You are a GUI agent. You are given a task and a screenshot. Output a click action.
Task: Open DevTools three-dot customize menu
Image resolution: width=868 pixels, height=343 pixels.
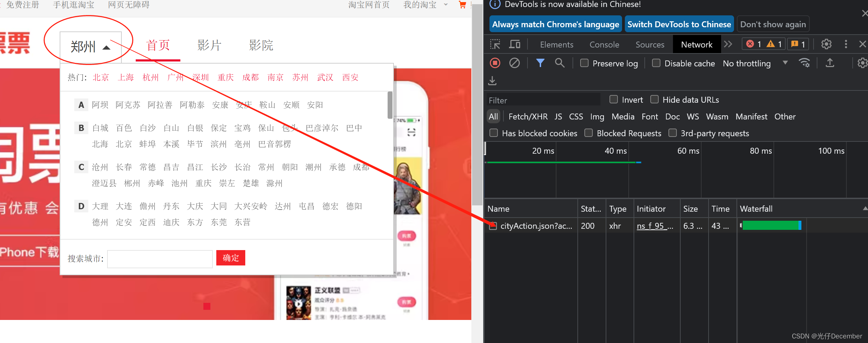coord(846,44)
